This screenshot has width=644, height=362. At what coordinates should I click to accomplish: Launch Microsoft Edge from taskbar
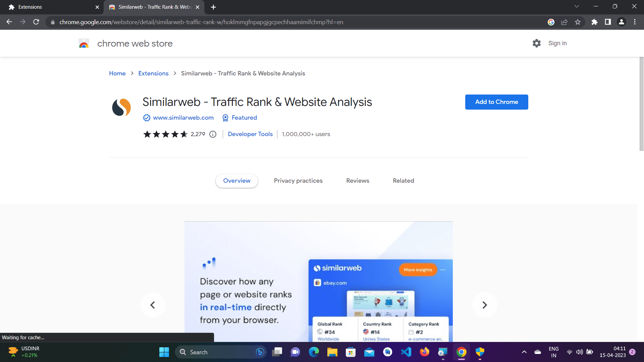point(314,352)
